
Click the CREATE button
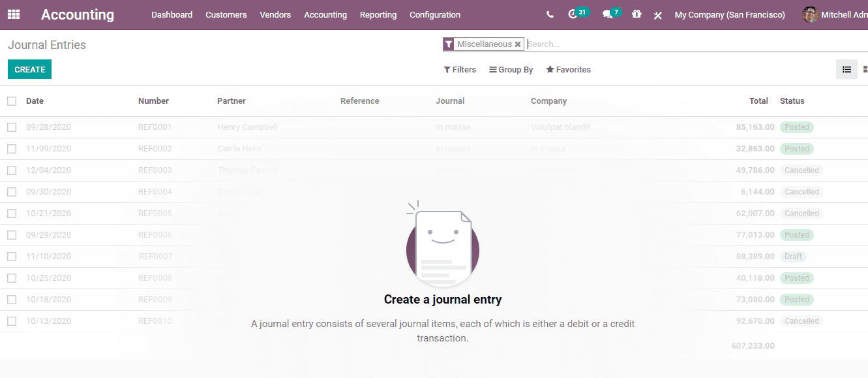pos(29,69)
